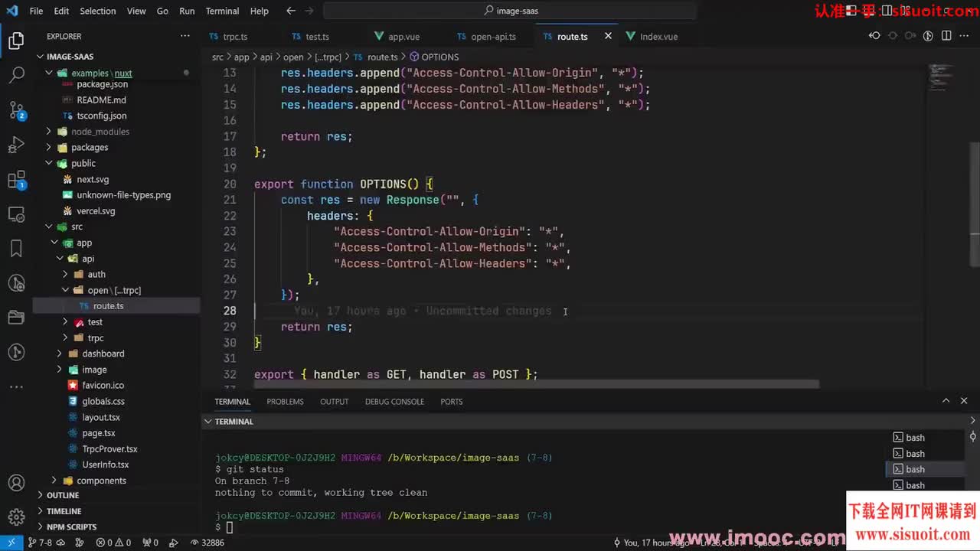Open the Accounts icon in activity bar
This screenshot has height=551, width=980.
coord(16,484)
